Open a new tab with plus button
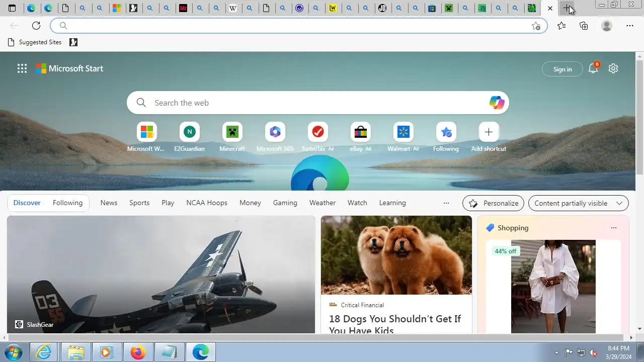Image resolution: width=644 pixels, height=362 pixels. pos(567,8)
